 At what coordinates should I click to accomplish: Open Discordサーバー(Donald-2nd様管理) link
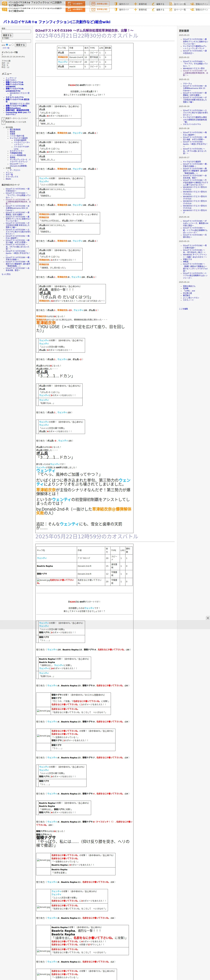click(x=18, y=165)
